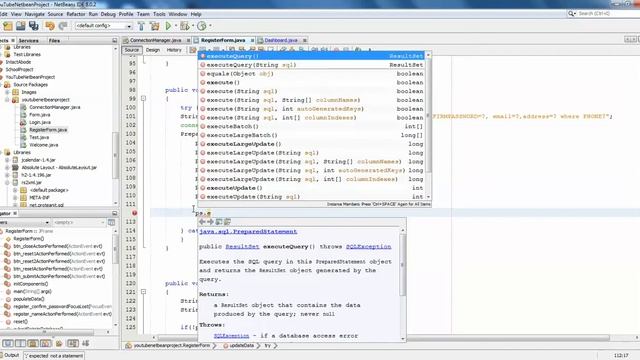
Task: Click the Undo toolbar icon
Action: tap(50, 26)
